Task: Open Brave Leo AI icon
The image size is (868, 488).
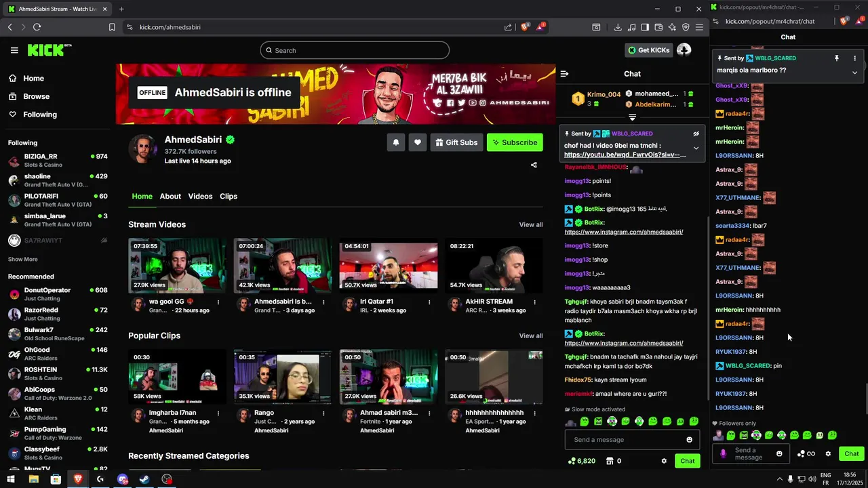Action: (672, 27)
